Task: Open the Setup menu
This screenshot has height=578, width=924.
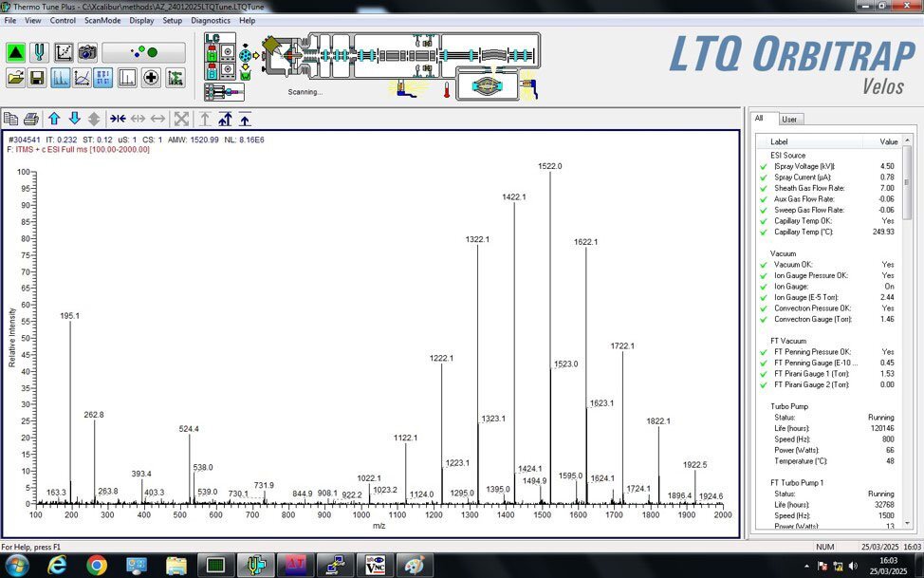Action: [x=172, y=20]
